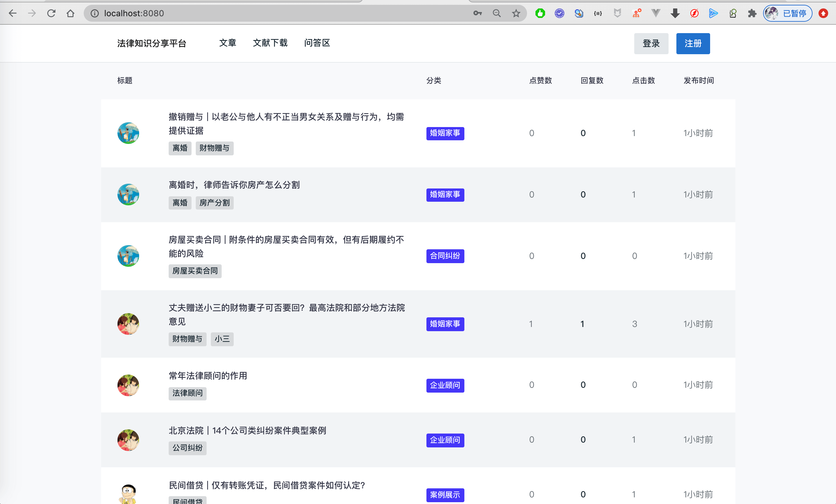Click the browser back arrow
This screenshot has width=836, height=504.
click(13, 13)
